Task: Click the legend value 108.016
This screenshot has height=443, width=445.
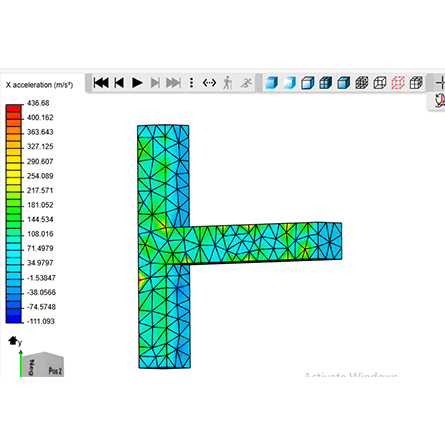Action: coord(40,234)
